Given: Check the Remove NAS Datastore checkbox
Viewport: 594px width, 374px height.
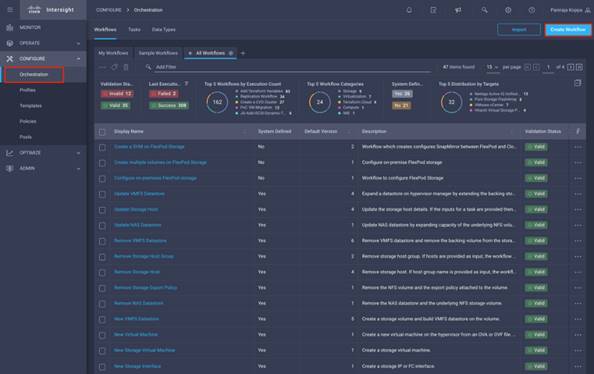Looking at the screenshot, I should [x=102, y=304].
